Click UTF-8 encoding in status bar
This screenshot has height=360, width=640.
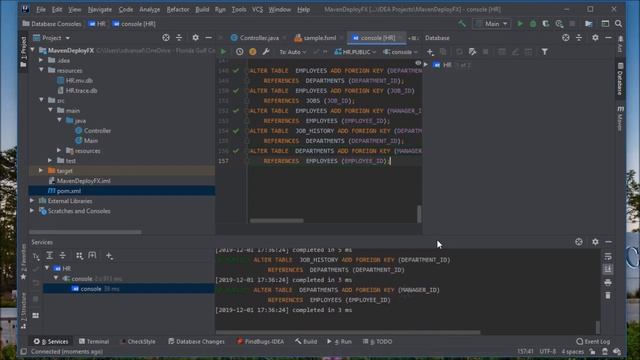coord(548,351)
